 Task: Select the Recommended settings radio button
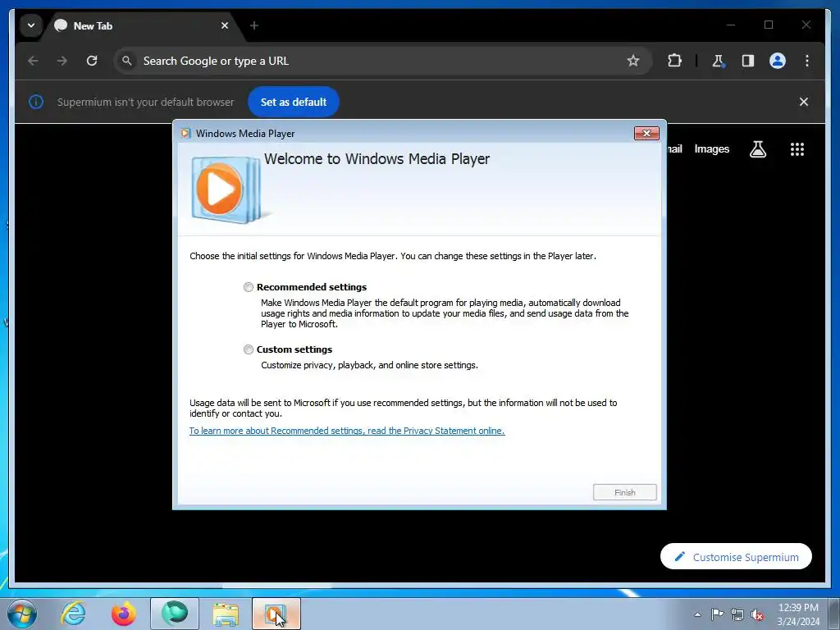click(248, 287)
